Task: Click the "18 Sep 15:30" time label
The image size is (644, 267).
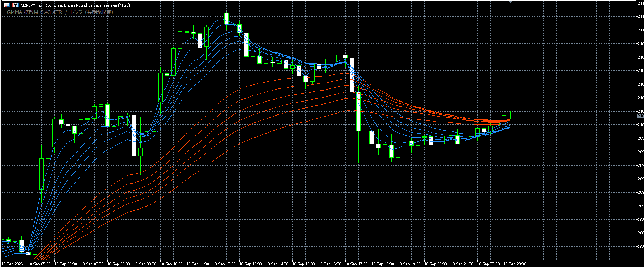Action: (x=303, y=264)
